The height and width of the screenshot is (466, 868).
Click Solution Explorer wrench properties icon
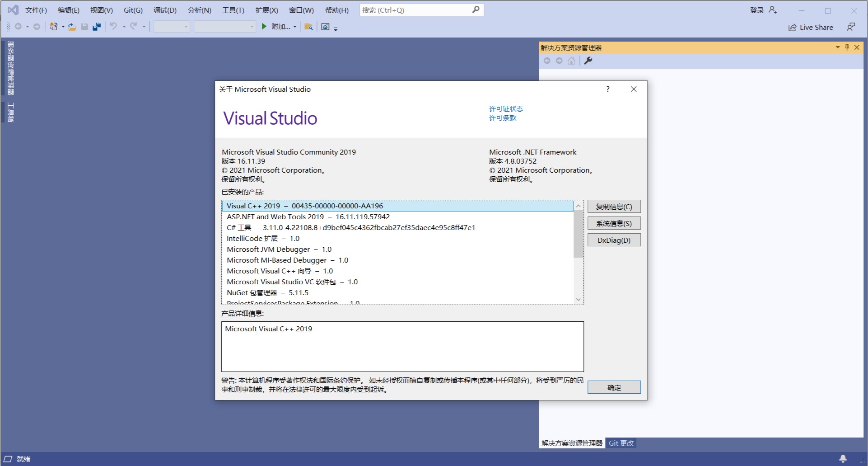click(588, 61)
